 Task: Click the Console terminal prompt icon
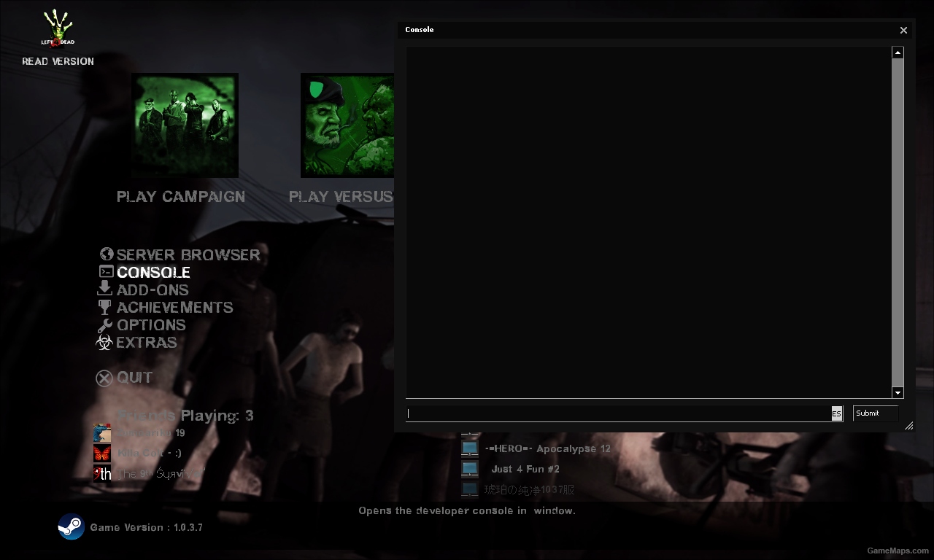[105, 271]
